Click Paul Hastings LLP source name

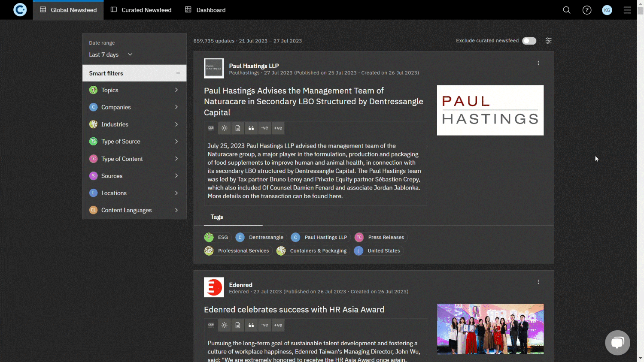(x=254, y=66)
